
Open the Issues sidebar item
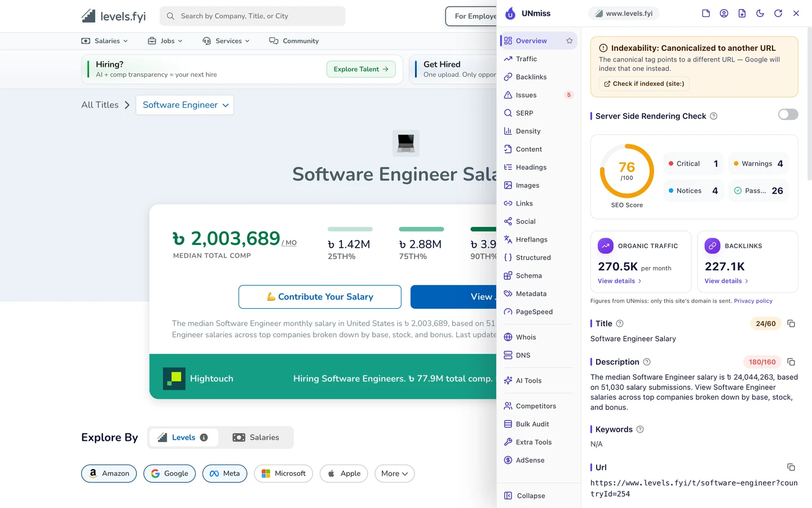pos(539,95)
